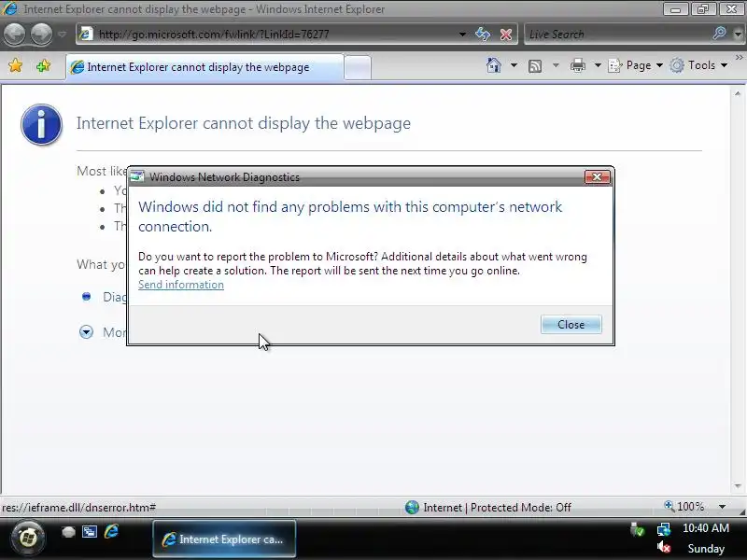747x560 pixels.
Task: Open the Windows Start orb
Action: [28, 539]
